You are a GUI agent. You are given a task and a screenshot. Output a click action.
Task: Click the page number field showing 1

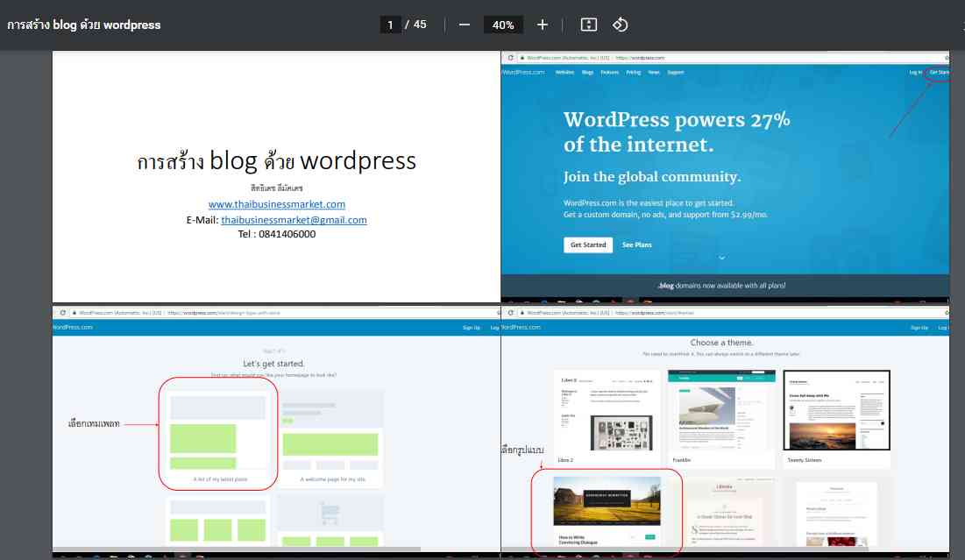tap(390, 25)
